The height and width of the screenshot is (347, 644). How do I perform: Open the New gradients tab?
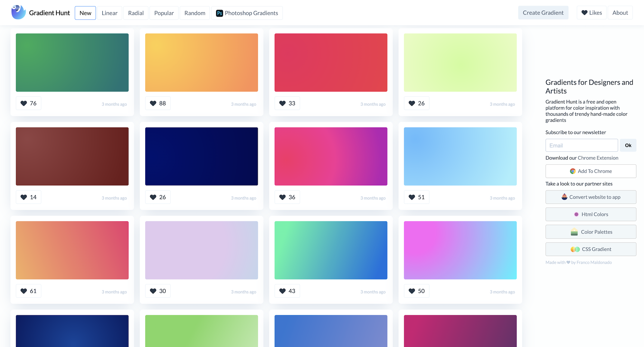coord(85,13)
